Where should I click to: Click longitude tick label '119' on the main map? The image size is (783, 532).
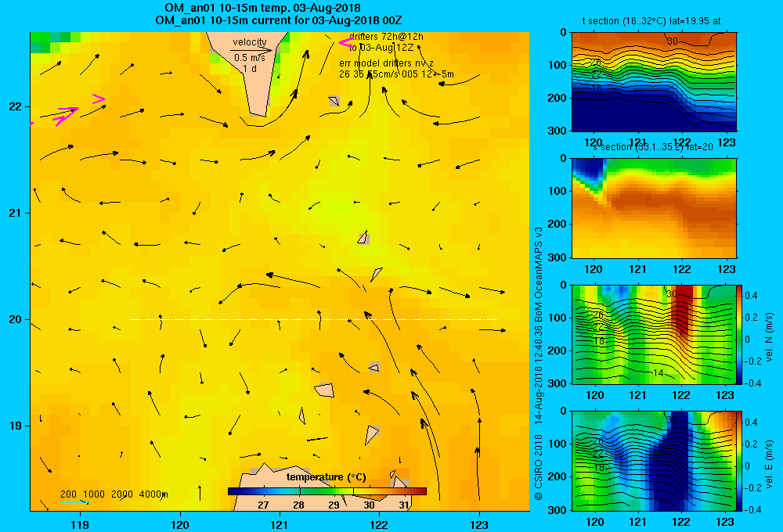[x=80, y=524]
